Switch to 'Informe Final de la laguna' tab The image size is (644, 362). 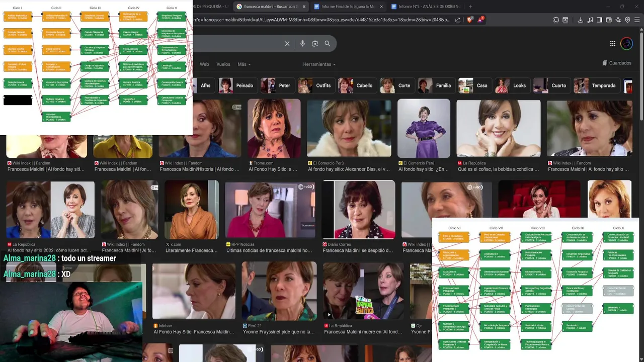(348, 7)
